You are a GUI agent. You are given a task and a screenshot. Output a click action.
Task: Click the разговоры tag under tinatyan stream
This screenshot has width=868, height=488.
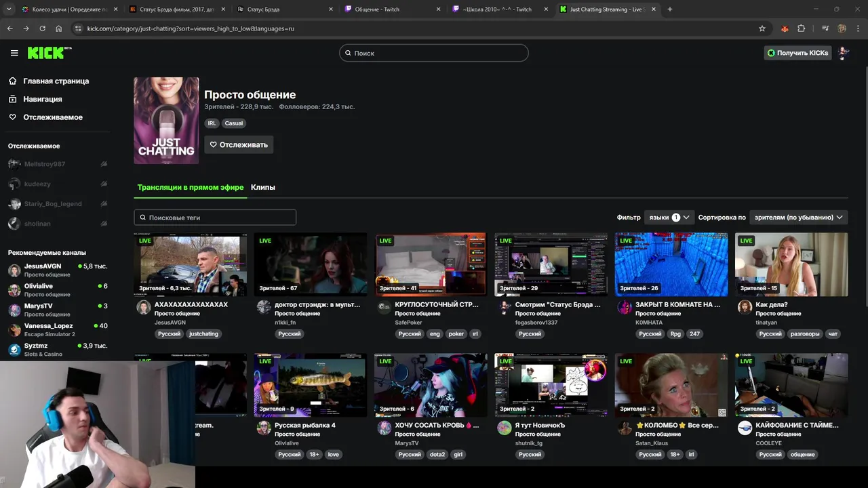[805, 333]
